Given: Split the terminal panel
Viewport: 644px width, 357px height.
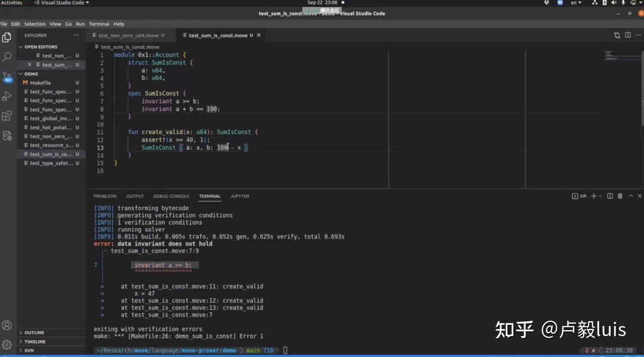Looking at the screenshot, I should (610, 196).
